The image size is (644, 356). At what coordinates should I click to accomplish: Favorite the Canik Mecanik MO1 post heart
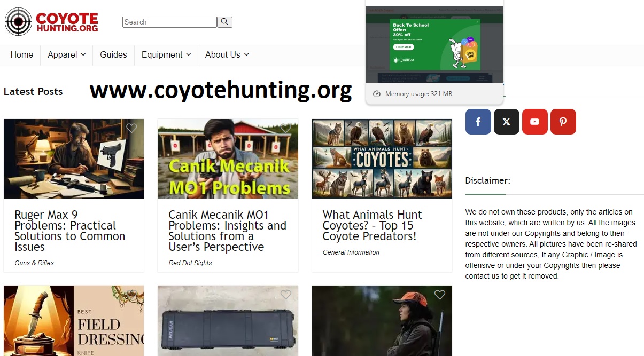coord(286,128)
